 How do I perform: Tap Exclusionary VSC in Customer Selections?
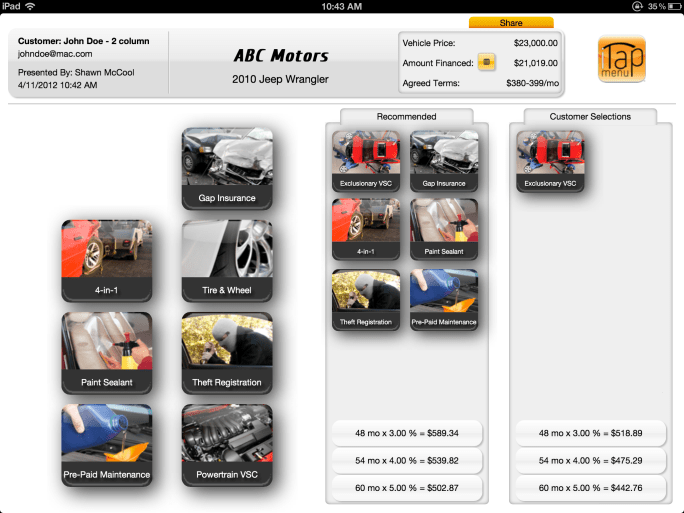(x=550, y=161)
